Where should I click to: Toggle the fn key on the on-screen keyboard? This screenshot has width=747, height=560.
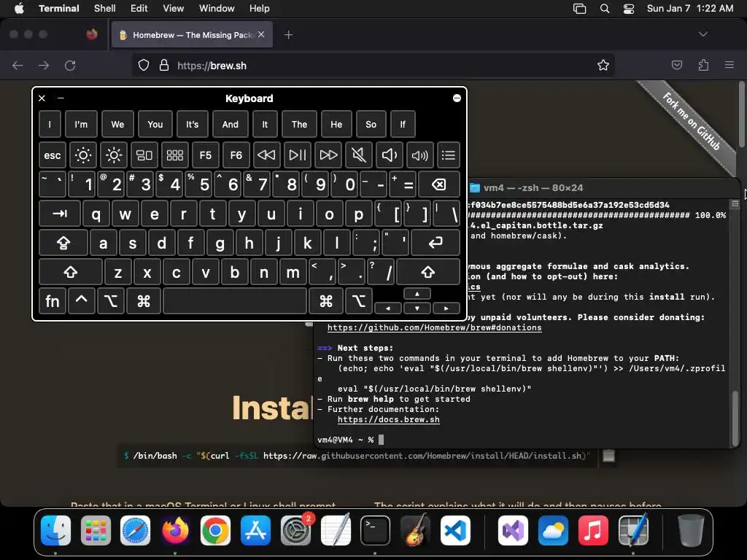coord(52,301)
